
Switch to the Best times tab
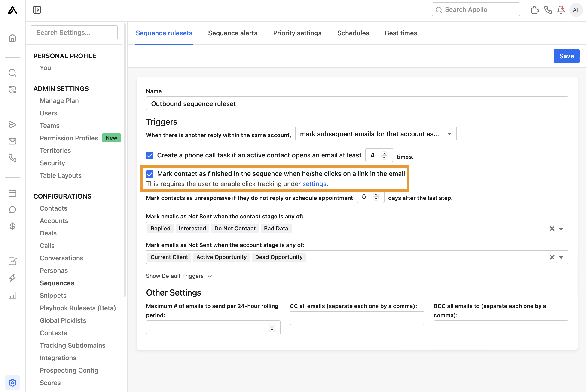(x=401, y=33)
